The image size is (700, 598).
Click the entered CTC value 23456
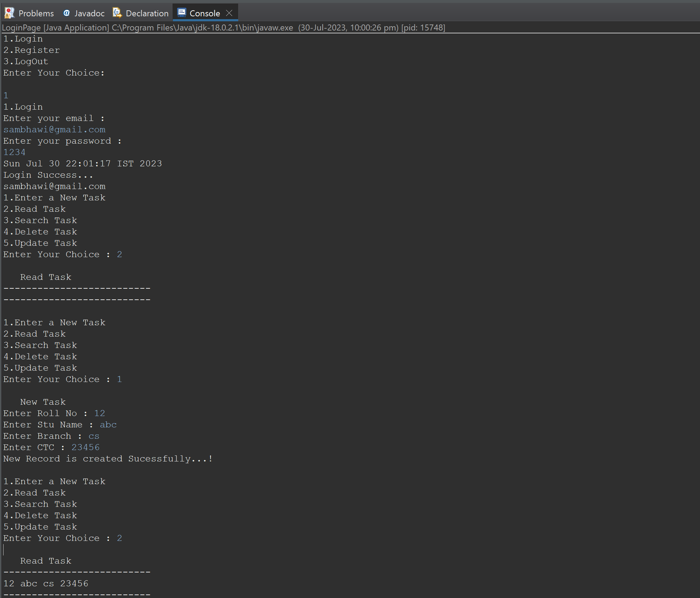pos(86,447)
